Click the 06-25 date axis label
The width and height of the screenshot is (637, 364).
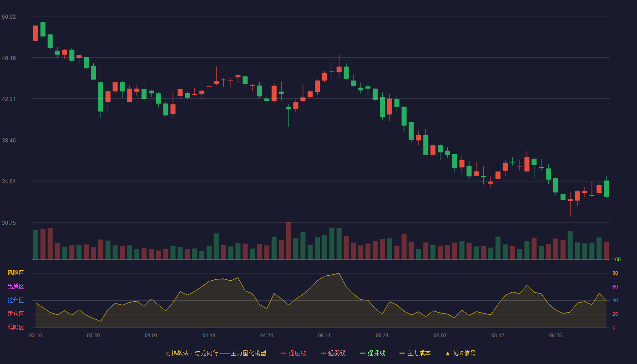[556, 335]
